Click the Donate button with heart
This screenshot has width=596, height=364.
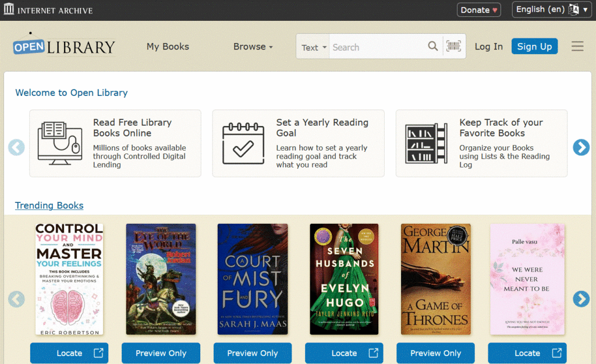[478, 9]
